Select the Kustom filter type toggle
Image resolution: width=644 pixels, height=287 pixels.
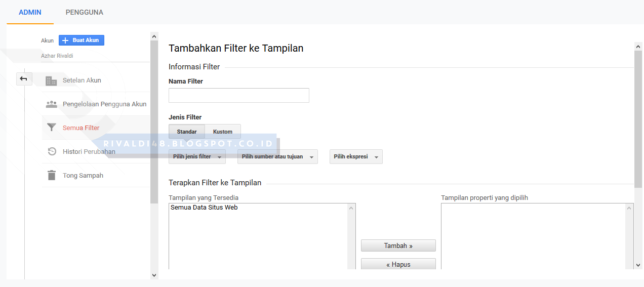(x=223, y=132)
